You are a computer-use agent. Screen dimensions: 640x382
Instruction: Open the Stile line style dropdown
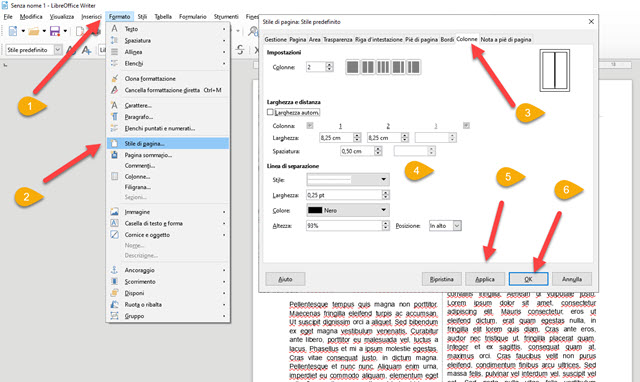[348, 179]
